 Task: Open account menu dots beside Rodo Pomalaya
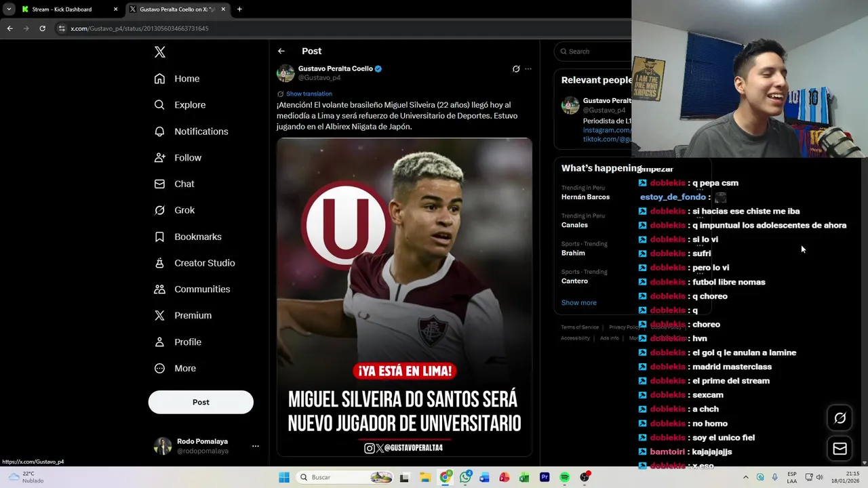click(256, 446)
